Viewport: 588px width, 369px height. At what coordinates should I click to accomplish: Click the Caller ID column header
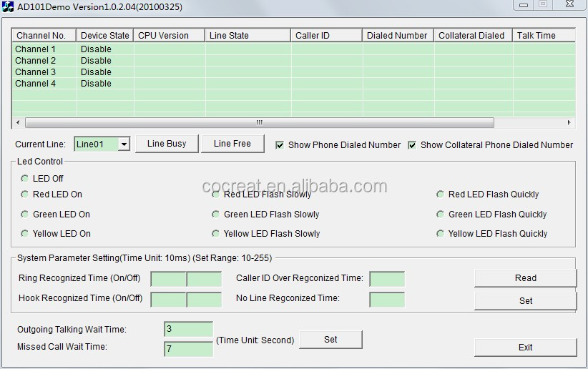[x=326, y=36]
